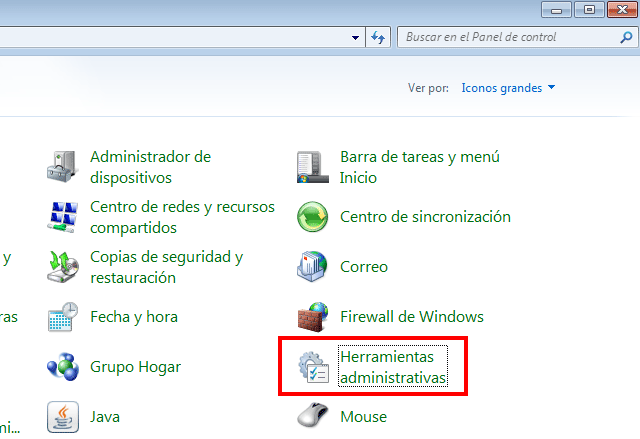This screenshot has width=640, height=439.
Task: Open the Barra de tareas y menú Inicio icon
Action: [x=313, y=167]
